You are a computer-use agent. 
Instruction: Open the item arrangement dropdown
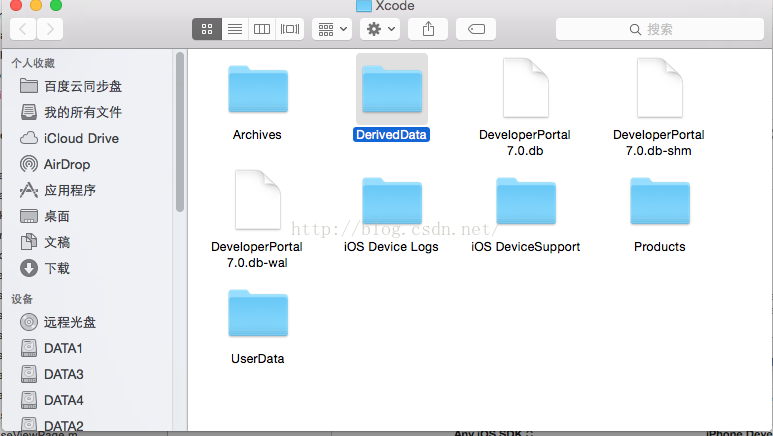(x=332, y=29)
